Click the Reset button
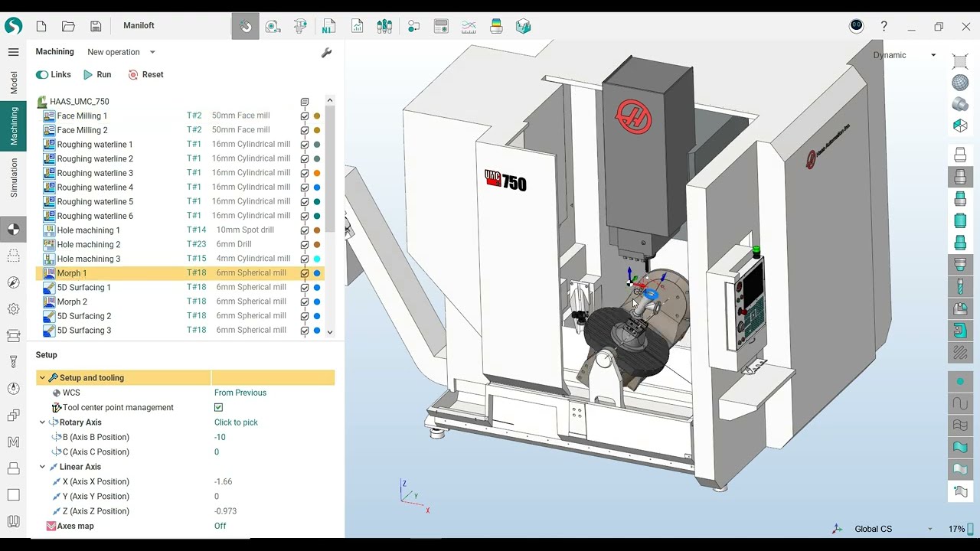Image resolution: width=980 pixels, height=551 pixels. coord(145,75)
